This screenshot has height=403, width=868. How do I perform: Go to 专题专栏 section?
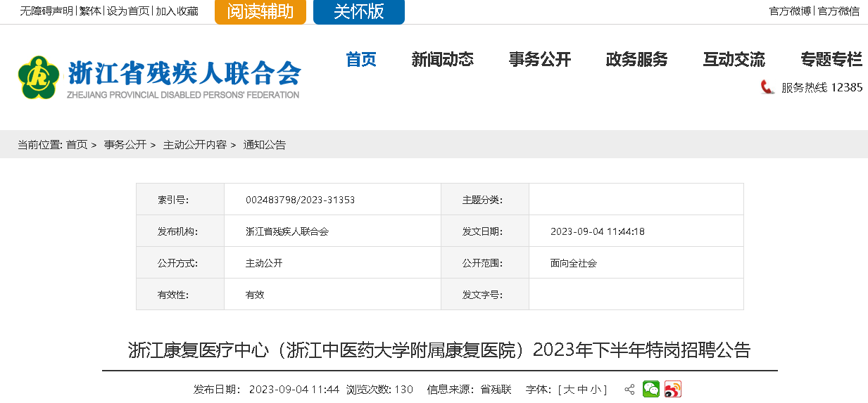(831, 60)
